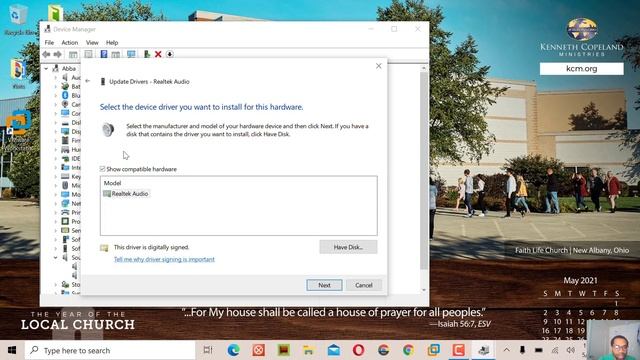Click the Forward arrow in Device Manager toolbar
The height and width of the screenshot is (360, 640).
point(58,54)
